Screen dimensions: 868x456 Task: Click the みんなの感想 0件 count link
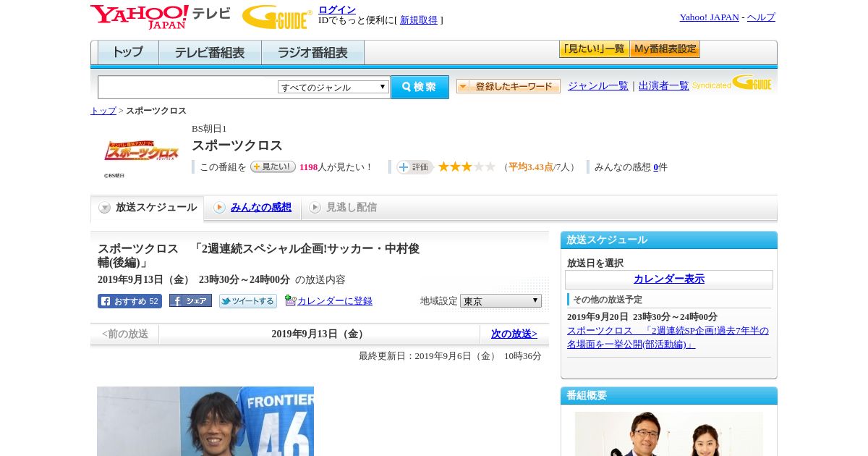click(x=656, y=167)
